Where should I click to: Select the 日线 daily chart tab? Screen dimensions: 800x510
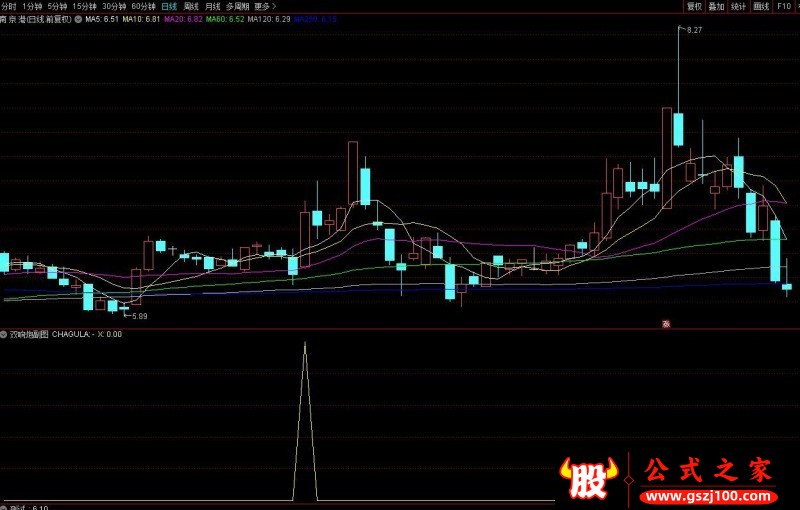[x=170, y=6]
